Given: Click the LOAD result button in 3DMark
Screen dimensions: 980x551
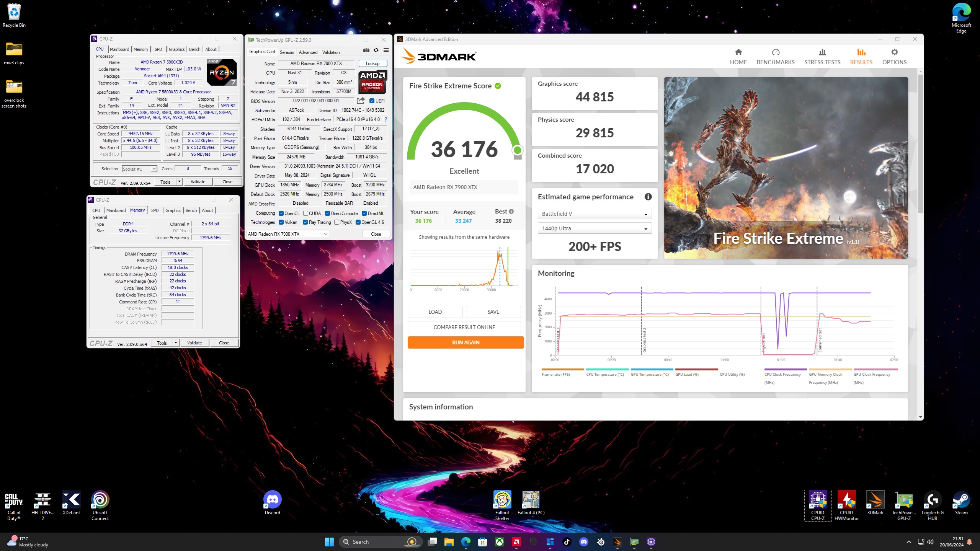Looking at the screenshot, I should pos(435,312).
